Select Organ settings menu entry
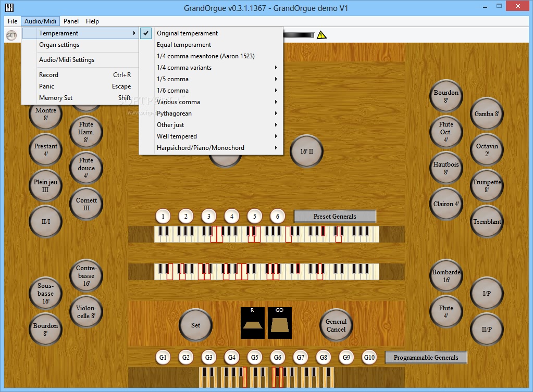Screen dimensions: 533x392 pos(80,45)
